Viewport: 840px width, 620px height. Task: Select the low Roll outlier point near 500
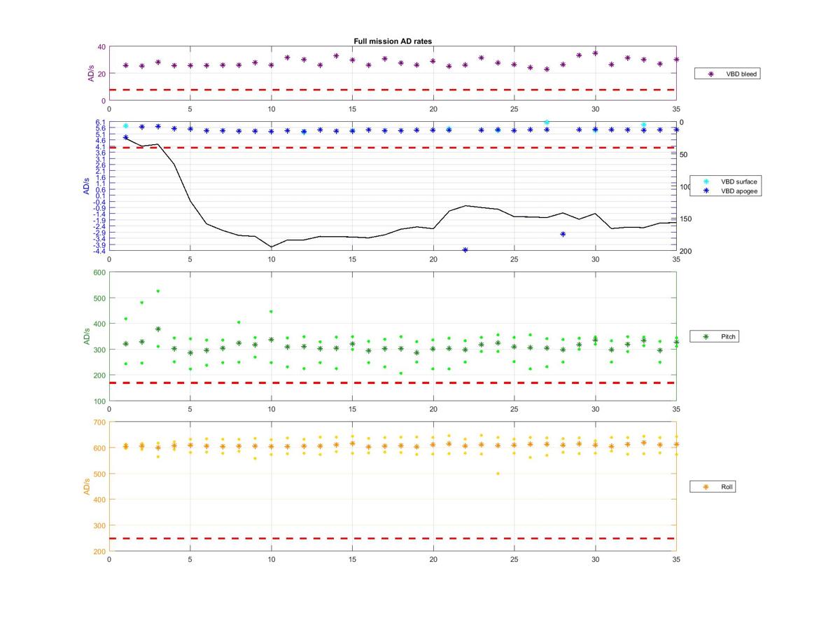click(x=498, y=474)
